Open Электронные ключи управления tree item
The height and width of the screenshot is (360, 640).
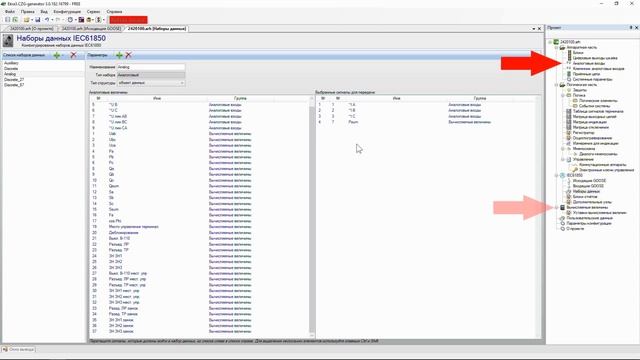[606, 170]
